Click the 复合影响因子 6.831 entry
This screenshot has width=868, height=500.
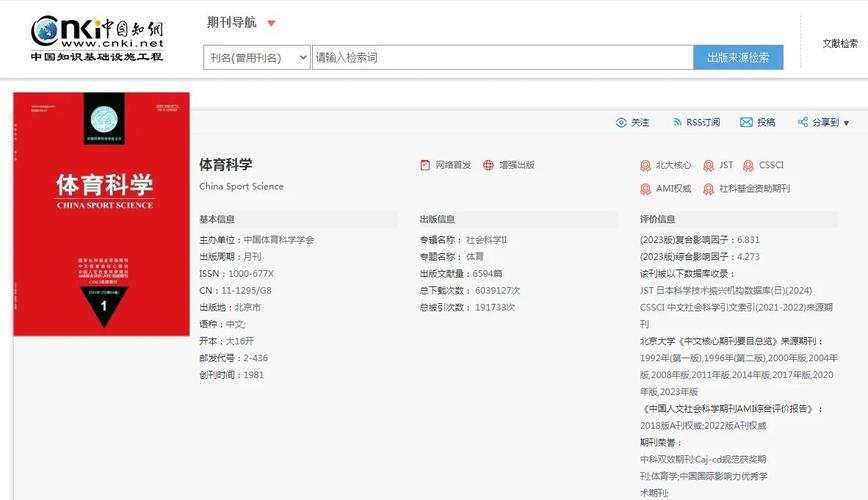700,240
